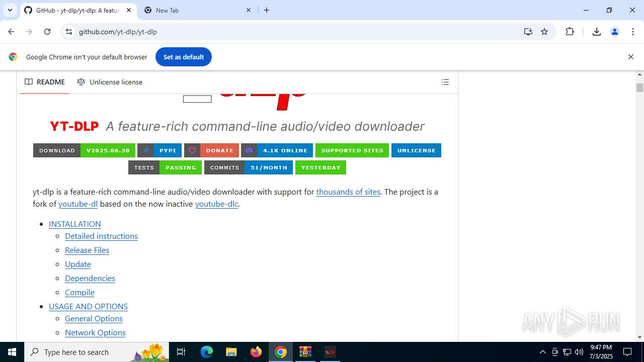The image size is (644, 362).
Task: Open the PyPI badge
Action: point(159,150)
